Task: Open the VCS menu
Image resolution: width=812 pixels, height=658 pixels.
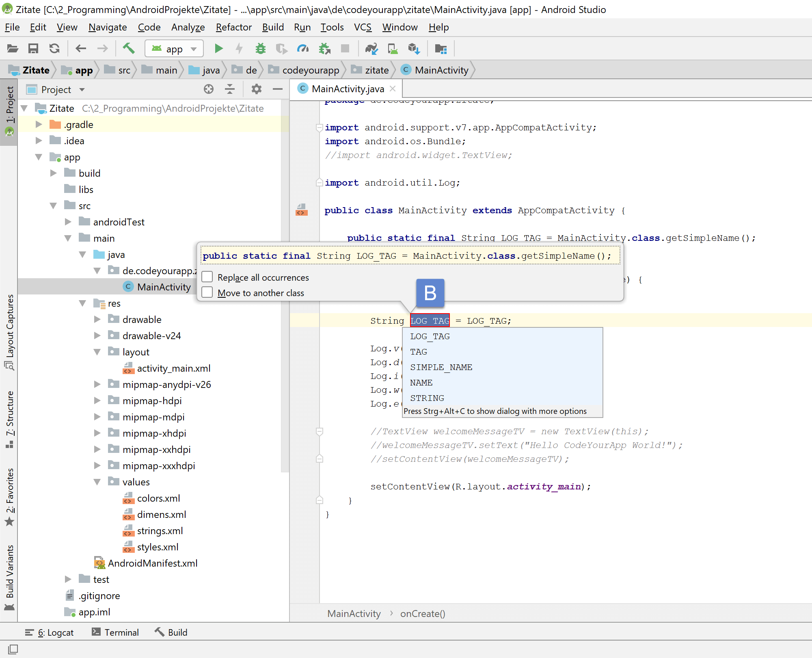Action: coord(363,27)
